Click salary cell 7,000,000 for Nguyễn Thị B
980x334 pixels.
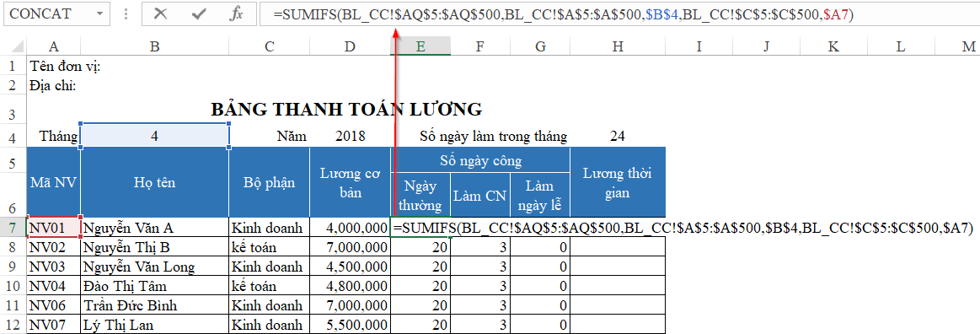pyautogui.click(x=350, y=247)
